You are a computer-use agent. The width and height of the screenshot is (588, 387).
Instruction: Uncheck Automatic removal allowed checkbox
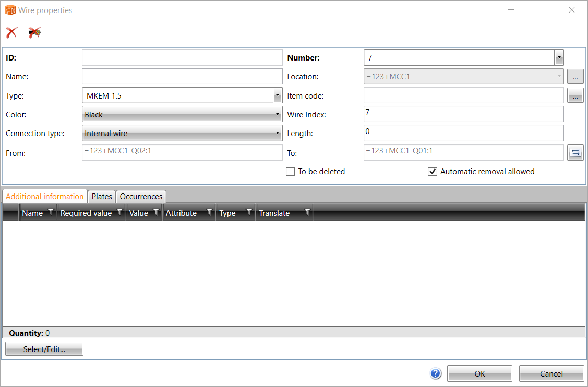(x=433, y=172)
